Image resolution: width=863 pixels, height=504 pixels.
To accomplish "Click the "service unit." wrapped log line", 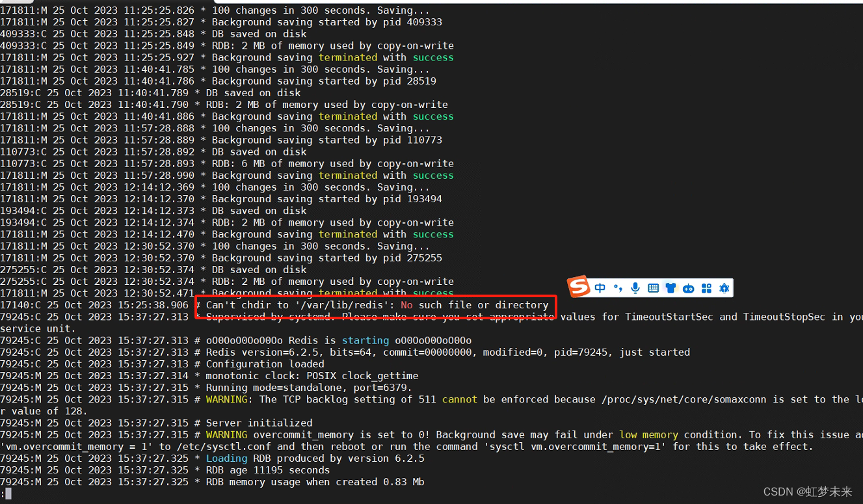I will [x=38, y=328].
